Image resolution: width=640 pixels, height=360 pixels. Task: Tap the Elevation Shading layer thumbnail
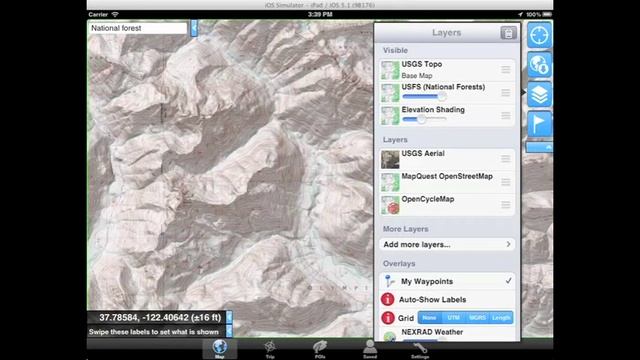coord(390,116)
